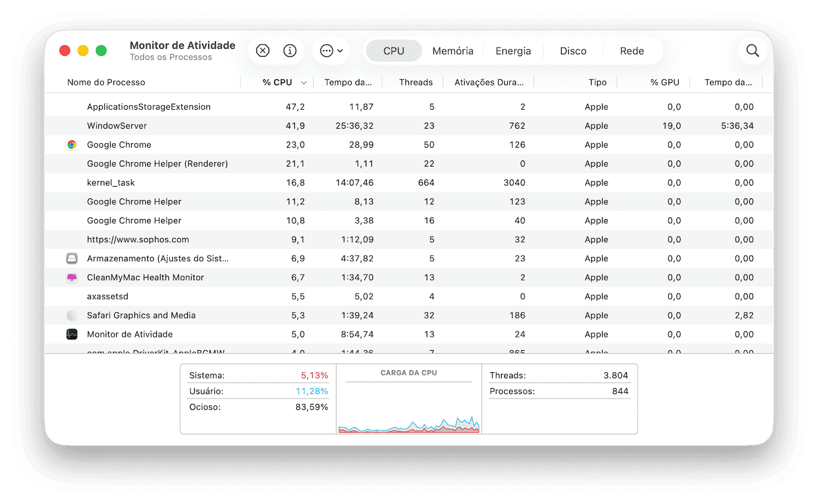Sort by Ativações Dura... column header

pyautogui.click(x=489, y=82)
